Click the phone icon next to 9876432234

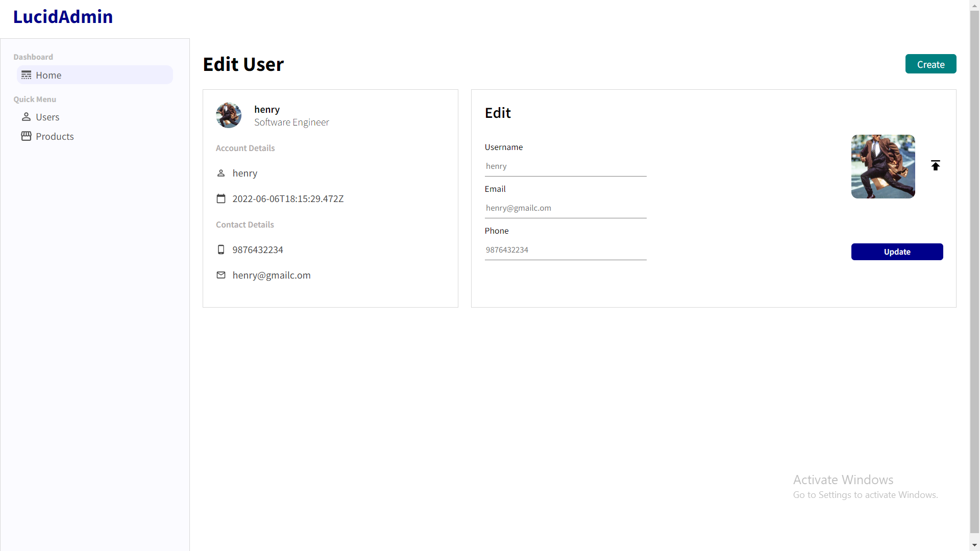coord(220,249)
